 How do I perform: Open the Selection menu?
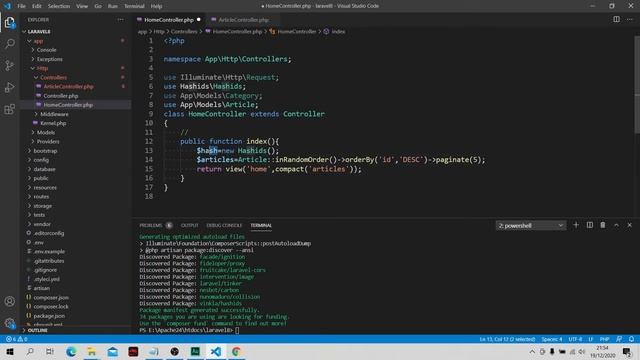(59, 6)
